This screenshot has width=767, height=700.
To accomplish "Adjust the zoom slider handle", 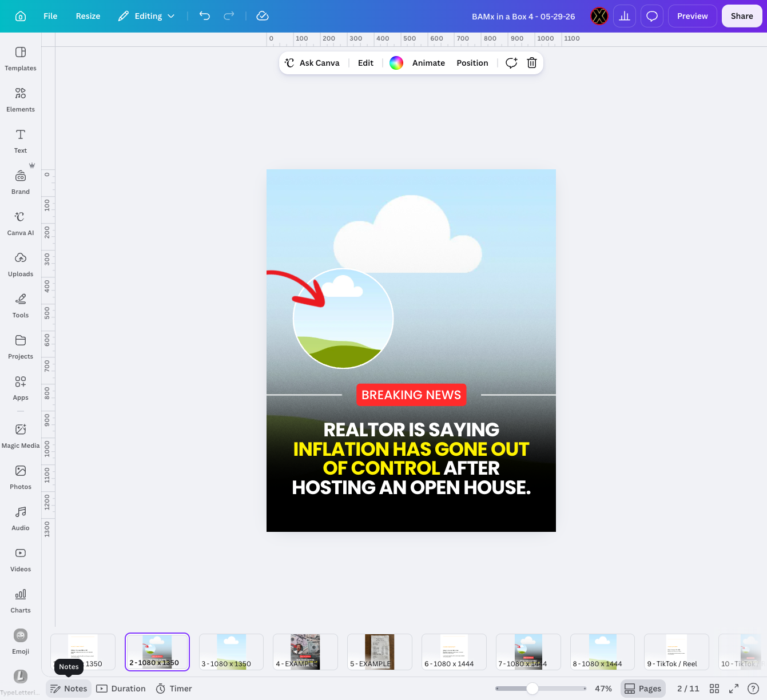I will pos(532,689).
